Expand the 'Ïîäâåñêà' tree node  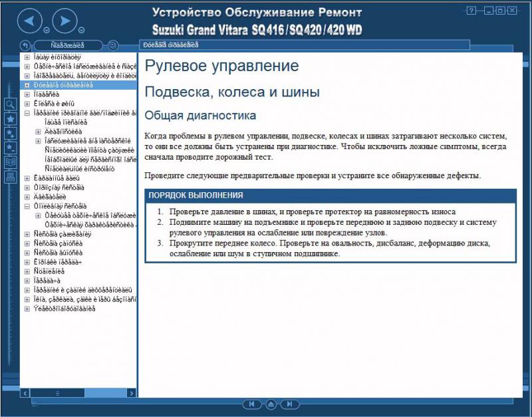(27, 94)
